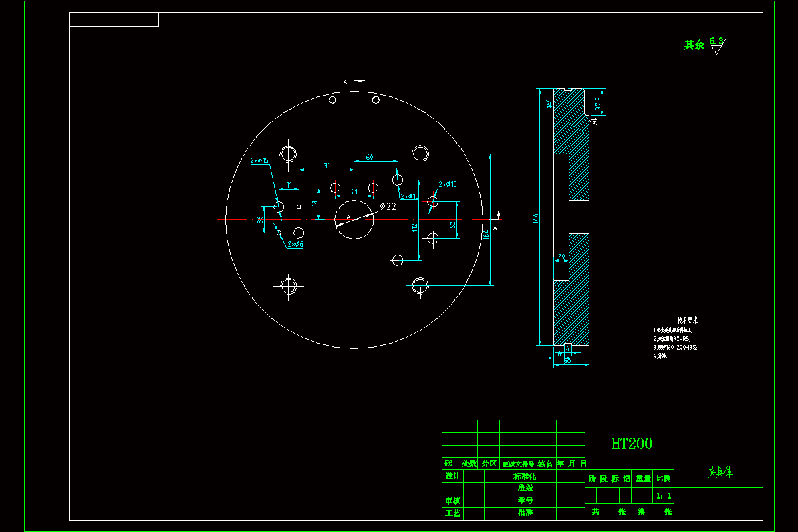Select the 2×ø6 hole callout

point(295,245)
